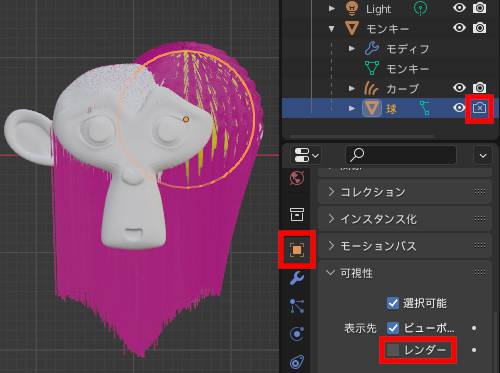Open properties options dropdown arrow
The width and height of the screenshot is (500, 373).
(x=483, y=155)
